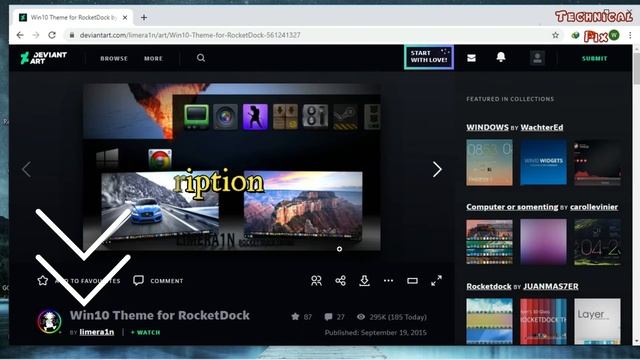This screenshot has width=640, height=360.
Task: Click the Win10 Theme for RocketDock title
Action: pos(160,315)
